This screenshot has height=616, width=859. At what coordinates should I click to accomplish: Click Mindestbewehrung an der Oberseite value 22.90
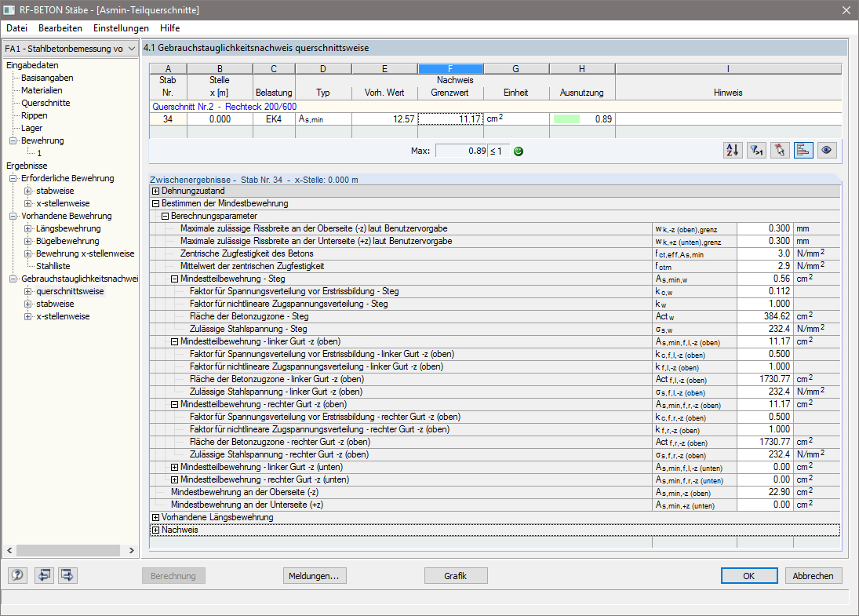coord(765,493)
